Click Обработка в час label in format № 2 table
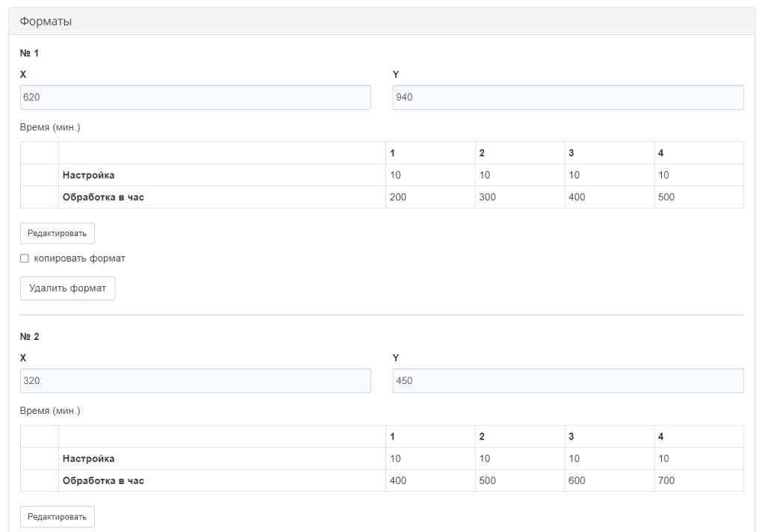 click(x=103, y=480)
